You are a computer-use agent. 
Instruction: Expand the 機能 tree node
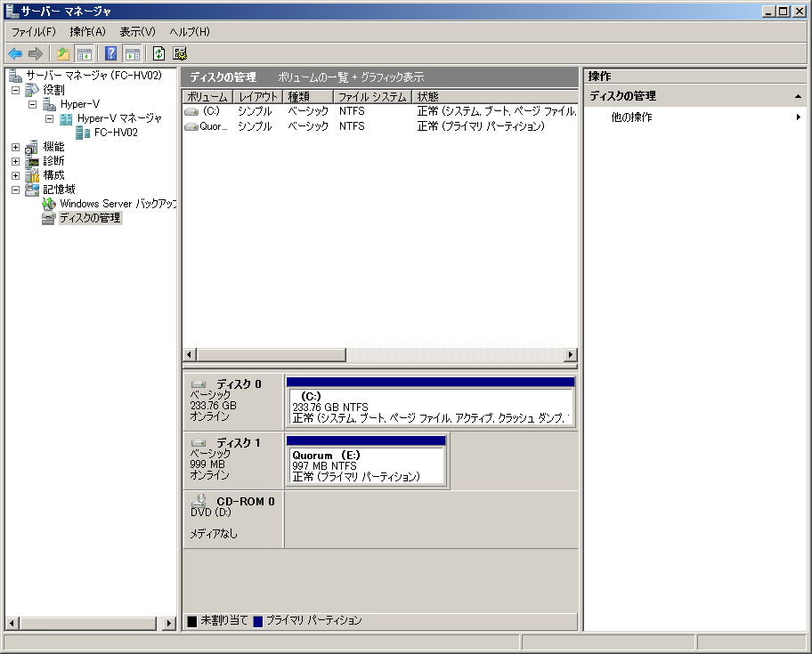(15, 147)
